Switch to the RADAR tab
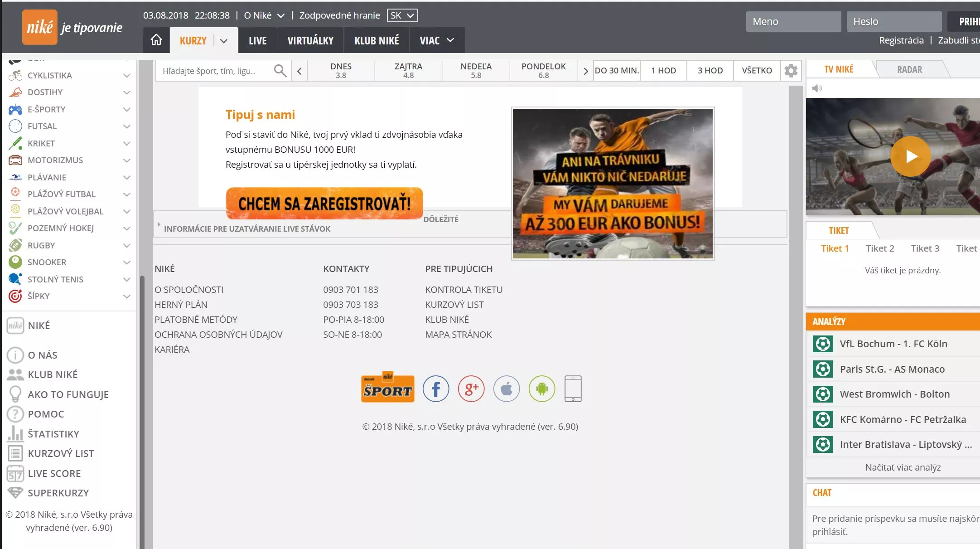Viewport: 980px width, 549px height. coord(909,70)
